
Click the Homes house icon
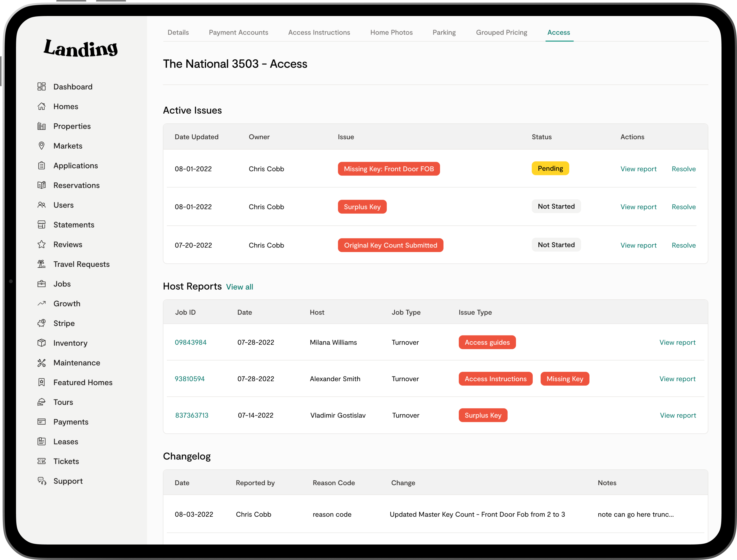pyautogui.click(x=41, y=106)
